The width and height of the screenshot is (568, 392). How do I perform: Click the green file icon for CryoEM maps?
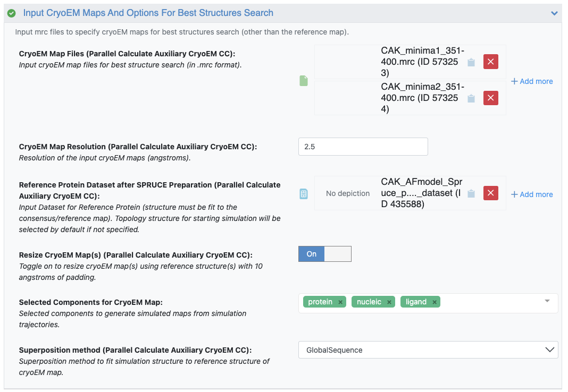pos(304,81)
